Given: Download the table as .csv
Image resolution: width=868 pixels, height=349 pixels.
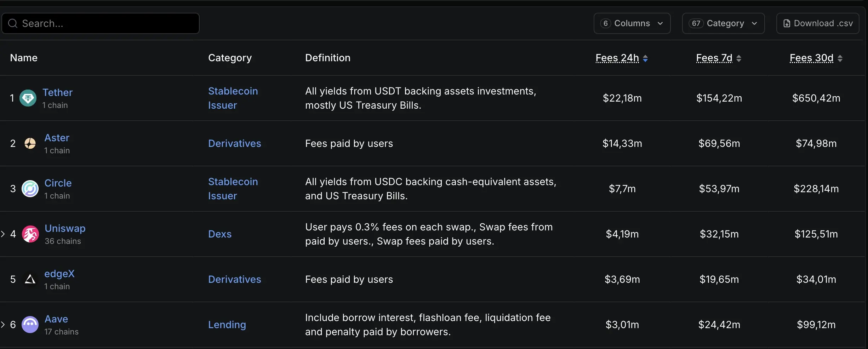Looking at the screenshot, I should 818,23.
